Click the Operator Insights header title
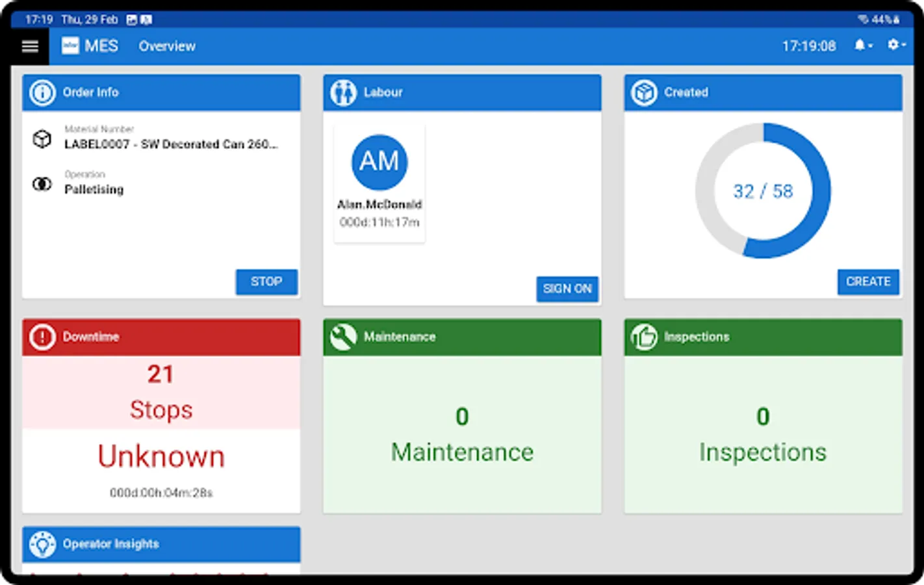924x585 pixels. [x=111, y=544]
